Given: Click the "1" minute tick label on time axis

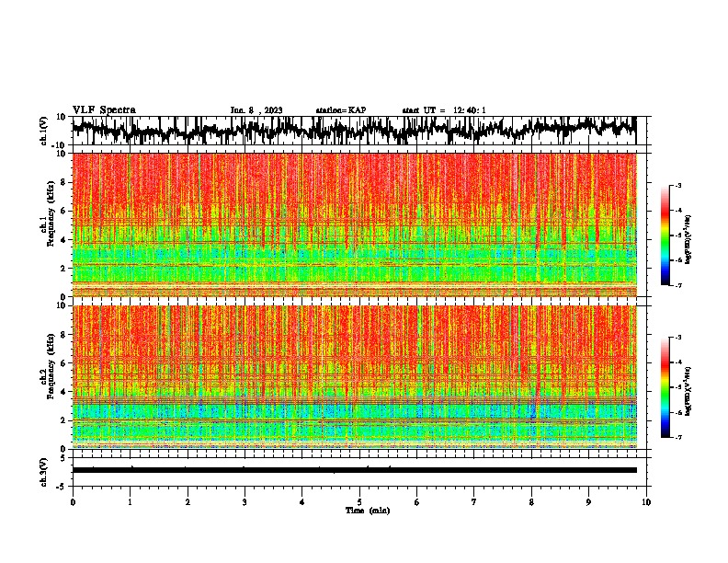Looking at the screenshot, I should (x=130, y=502).
